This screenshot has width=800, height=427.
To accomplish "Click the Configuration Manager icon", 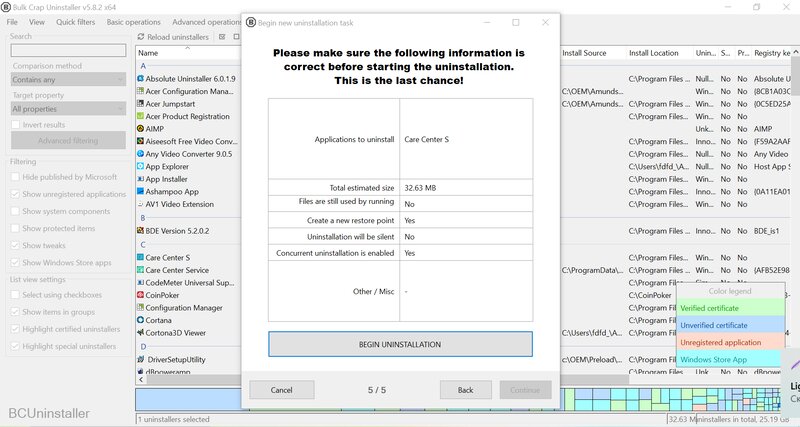I will [x=140, y=308].
